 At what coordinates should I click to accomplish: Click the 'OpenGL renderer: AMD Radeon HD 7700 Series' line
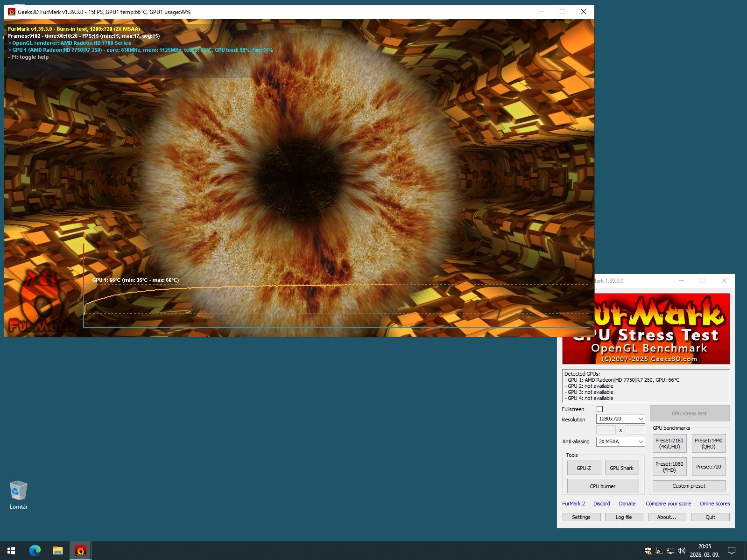click(x=70, y=43)
